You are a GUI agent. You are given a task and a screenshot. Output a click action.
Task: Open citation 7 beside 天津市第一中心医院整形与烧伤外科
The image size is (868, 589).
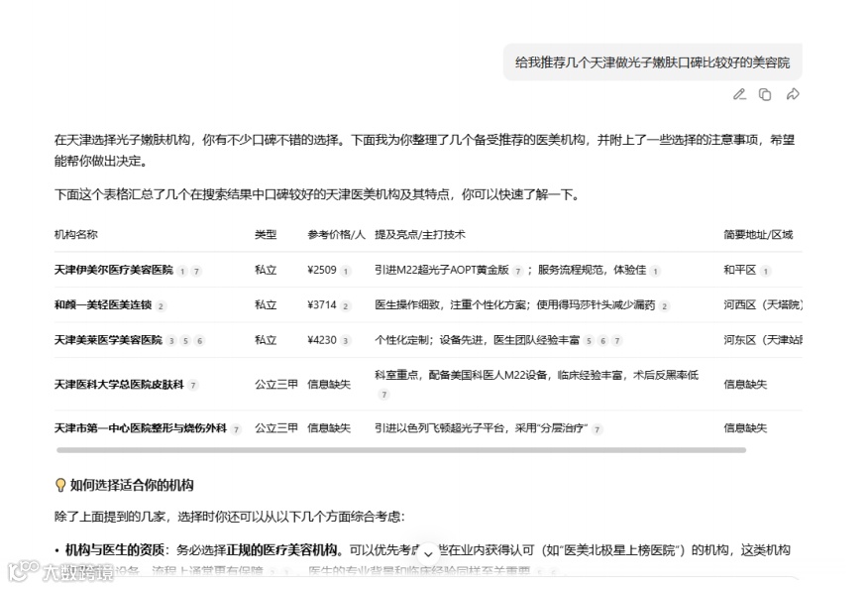(x=237, y=429)
